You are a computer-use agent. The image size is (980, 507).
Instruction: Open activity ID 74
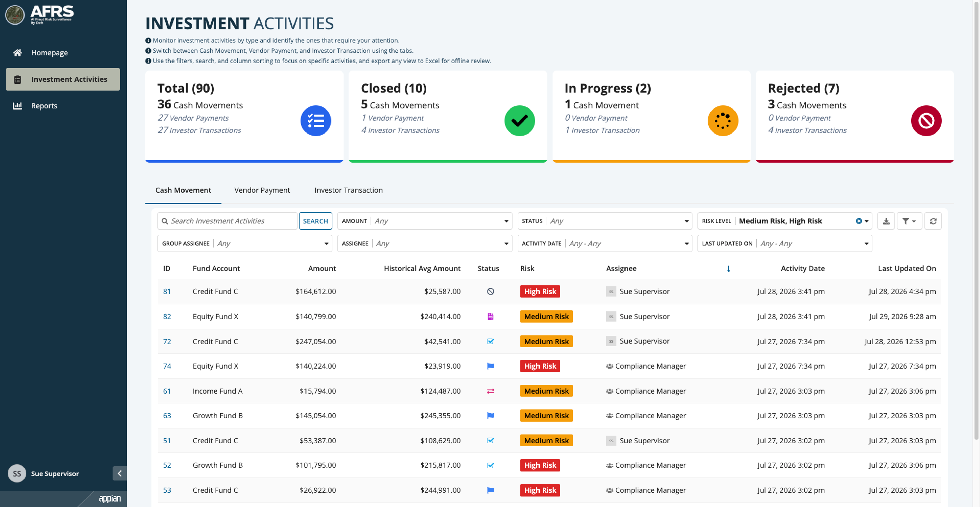coord(167,366)
